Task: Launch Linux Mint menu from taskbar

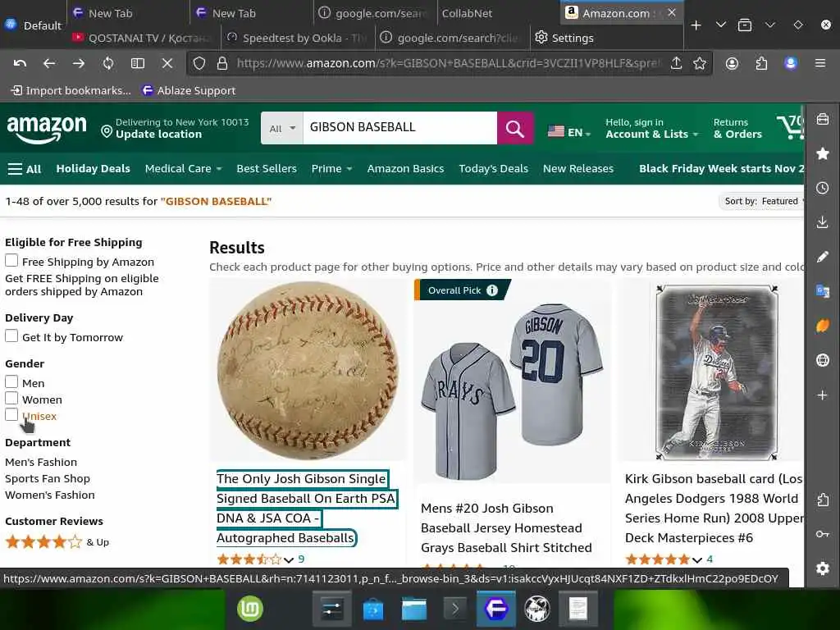Action: tap(250, 609)
